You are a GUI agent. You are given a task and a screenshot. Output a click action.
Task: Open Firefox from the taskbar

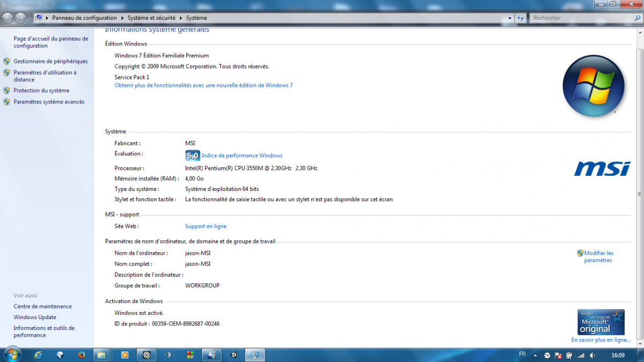[x=82, y=355]
